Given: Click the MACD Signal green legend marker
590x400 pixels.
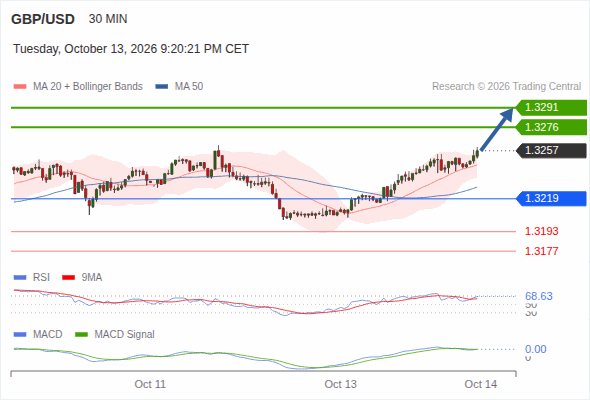Looking at the screenshot, I should click(81, 335).
